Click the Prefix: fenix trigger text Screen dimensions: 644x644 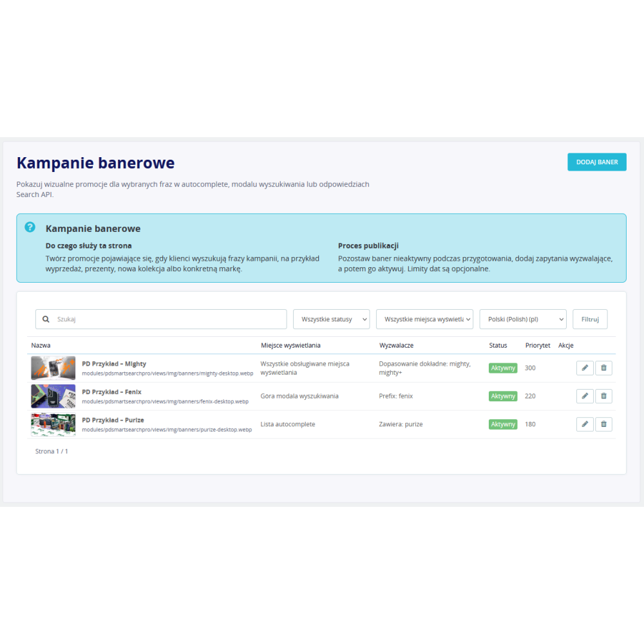click(x=395, y=396)
